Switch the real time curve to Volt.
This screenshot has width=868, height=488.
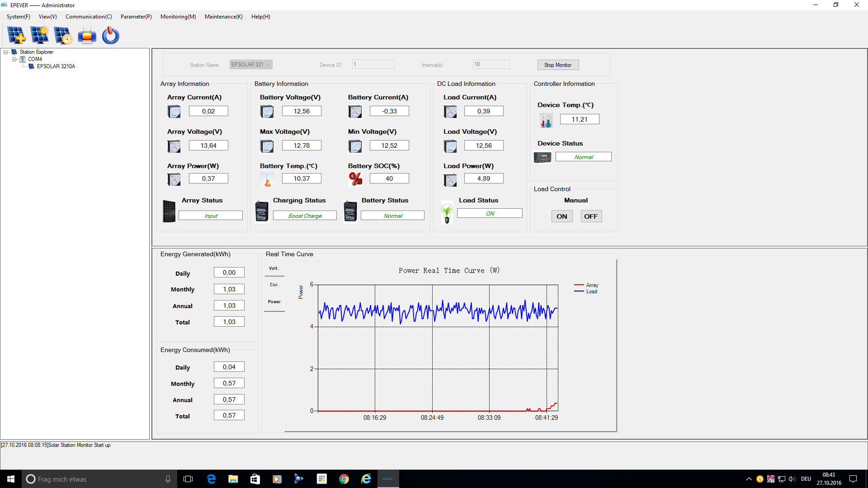[x=274, y=268]
